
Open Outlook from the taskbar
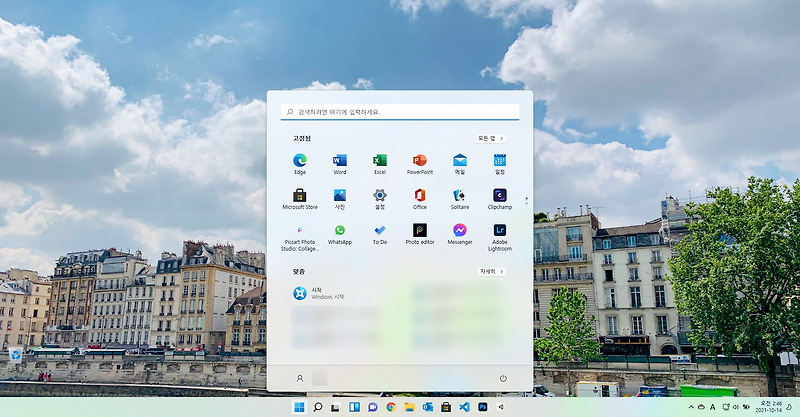tap(428, 407)
